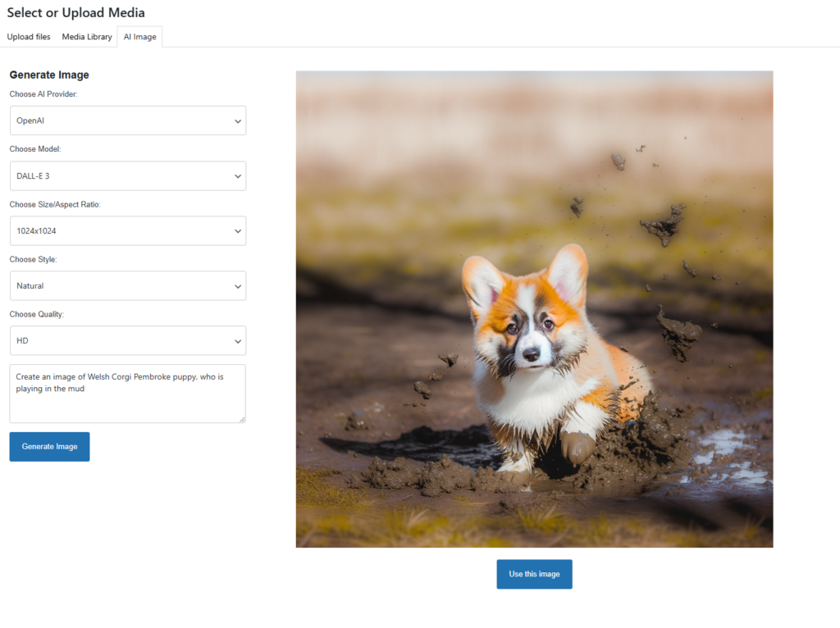This screenshot has width=840, height=628.
Task: Click the generated corgi puppy image
Action: pos(534,309)
